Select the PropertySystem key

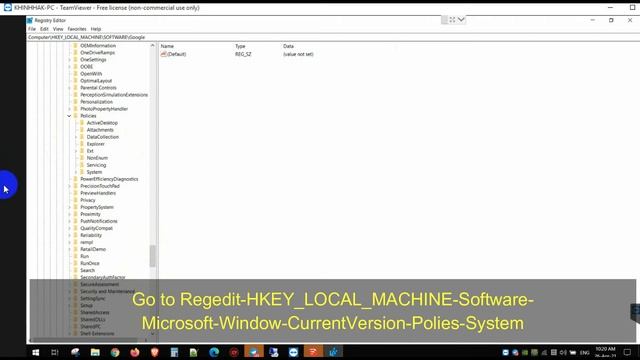[97, 207]
